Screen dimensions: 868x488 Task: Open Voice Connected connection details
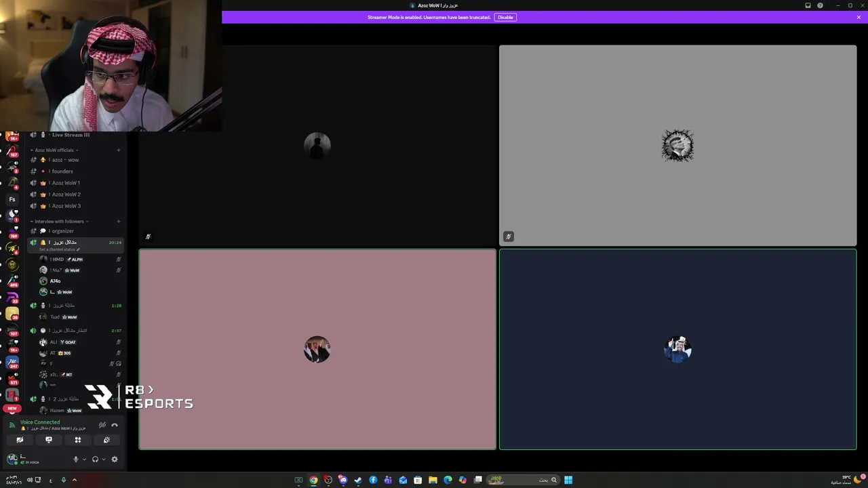click(40, 422)
